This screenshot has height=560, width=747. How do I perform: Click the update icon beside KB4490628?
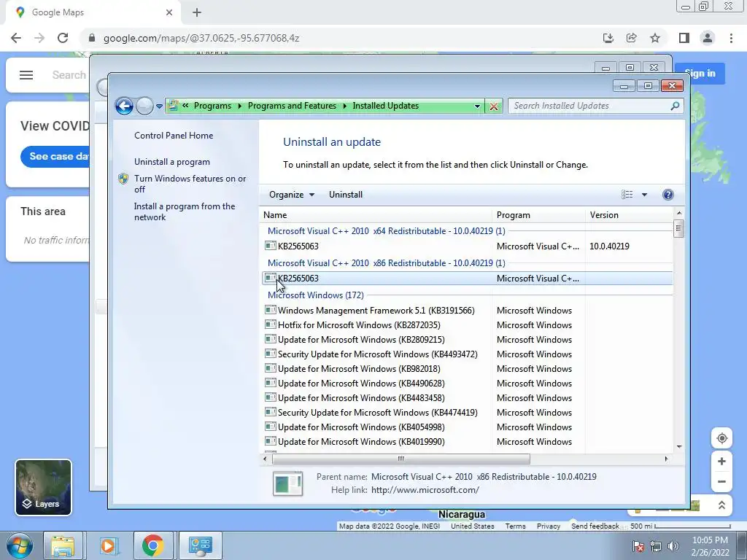(270, 383)
